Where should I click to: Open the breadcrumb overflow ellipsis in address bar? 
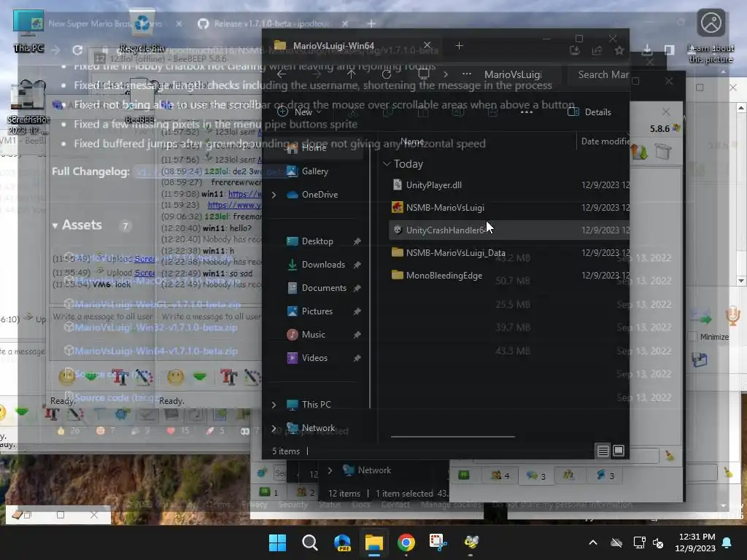(x=467, y=74)
